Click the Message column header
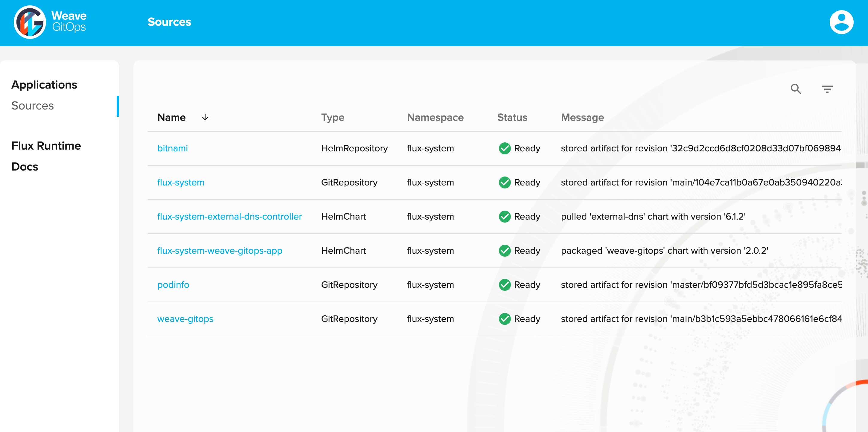 [582, 117]
